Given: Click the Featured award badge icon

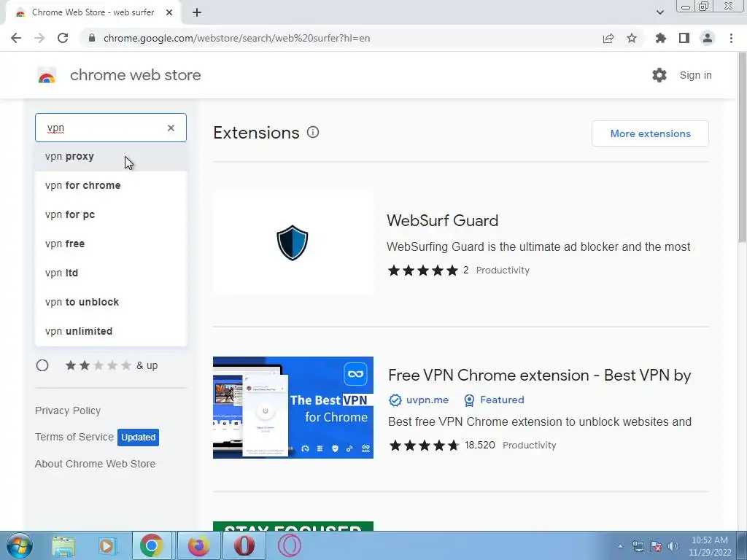Looking at the screenshot, I should (469, 400).
